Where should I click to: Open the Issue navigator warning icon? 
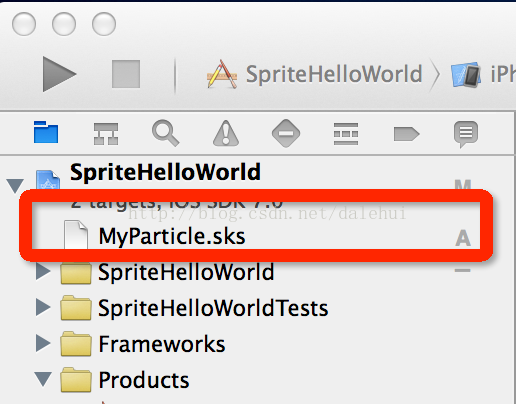click(226, 133)
